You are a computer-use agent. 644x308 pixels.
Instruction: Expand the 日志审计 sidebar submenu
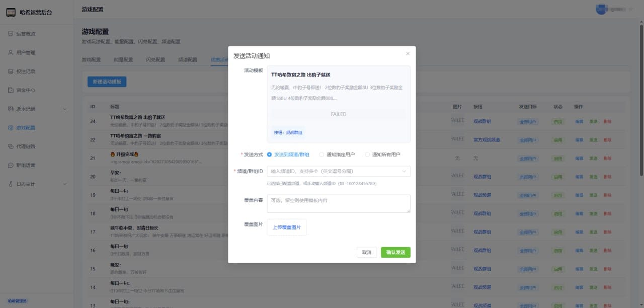(x=65, y=184)
